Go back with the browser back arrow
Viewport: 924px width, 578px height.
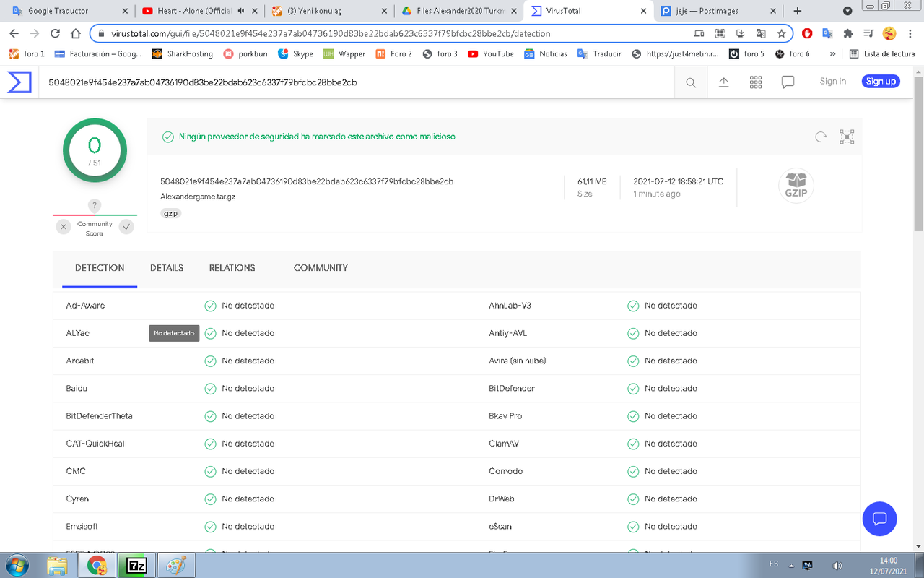(x=14, y=33)
